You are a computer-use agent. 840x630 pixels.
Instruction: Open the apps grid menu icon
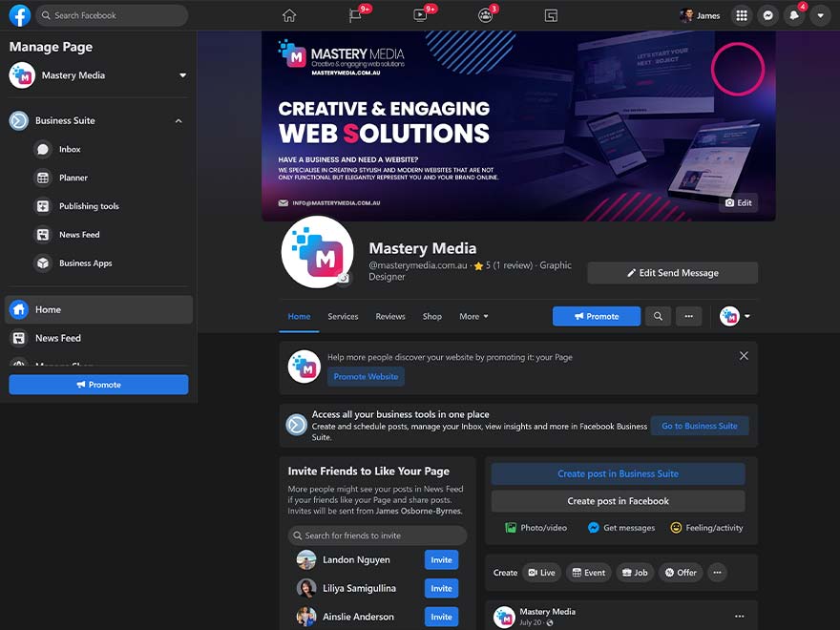coord(742,15)
